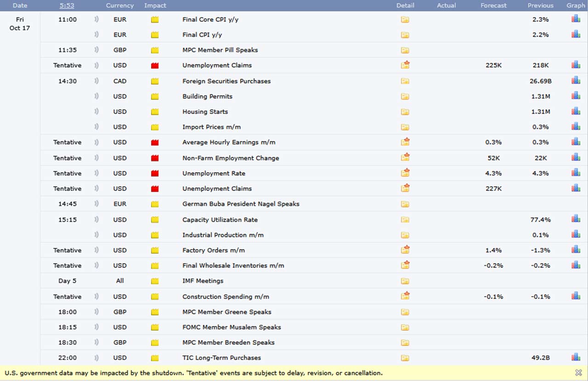Show graph for TIC Long-Term Purchases
Image resolution: width=588 pixels, height=381 pixels.
tap(576, 358)
